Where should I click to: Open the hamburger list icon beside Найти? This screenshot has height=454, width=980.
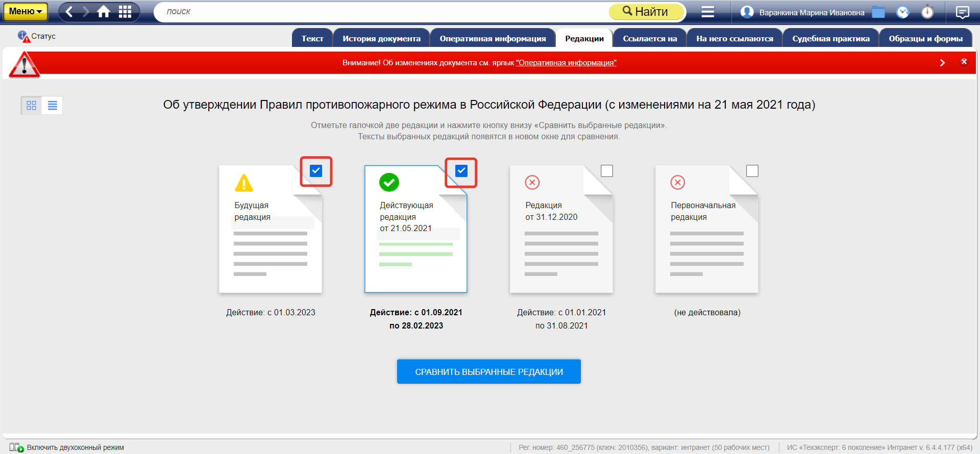[x=707, y=12]
